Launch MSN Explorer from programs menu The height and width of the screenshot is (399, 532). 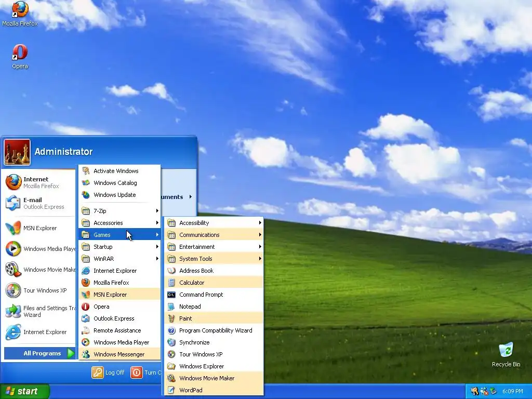(x=119, y=295)
